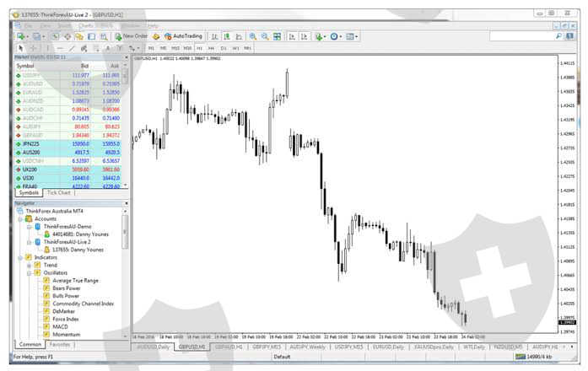Viewport: 588px width, 371px height.
Task: Select the Trendline drawing tool
Action: click(72, 48)
